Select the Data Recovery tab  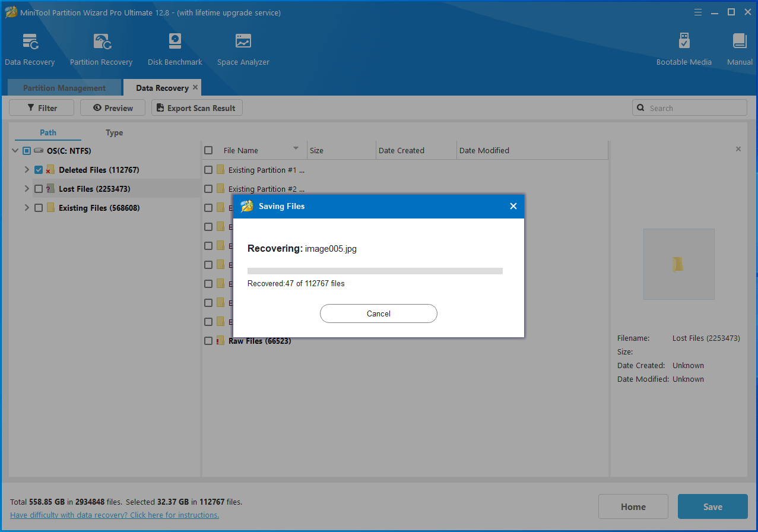(162, 88)
